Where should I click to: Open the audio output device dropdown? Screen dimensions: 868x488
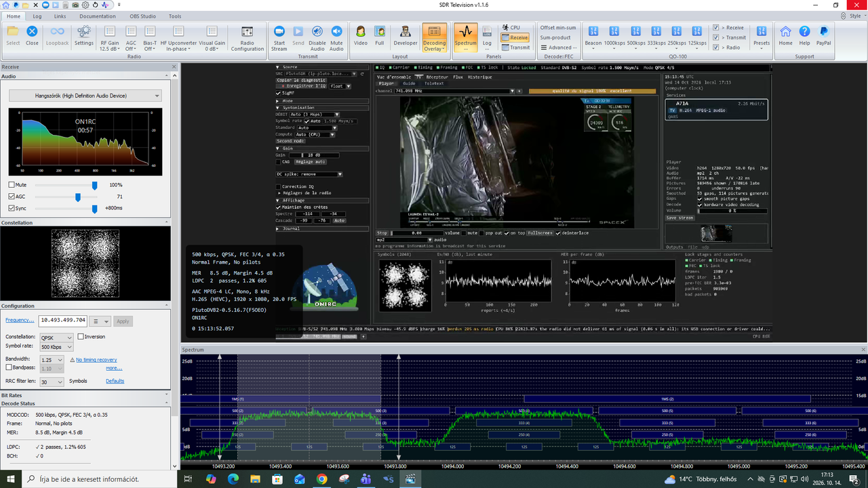85,96
